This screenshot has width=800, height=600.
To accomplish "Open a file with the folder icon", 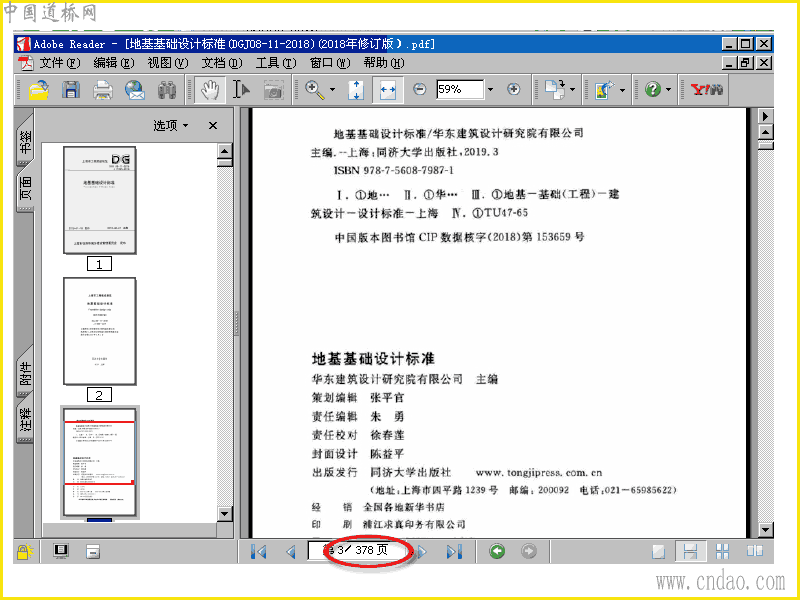I will [x=38, y=90].
